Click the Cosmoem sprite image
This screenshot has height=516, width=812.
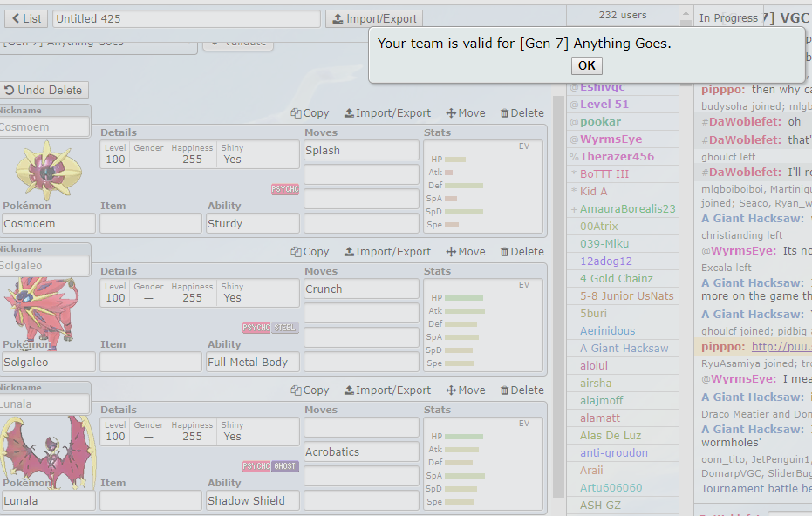point(48,170)
